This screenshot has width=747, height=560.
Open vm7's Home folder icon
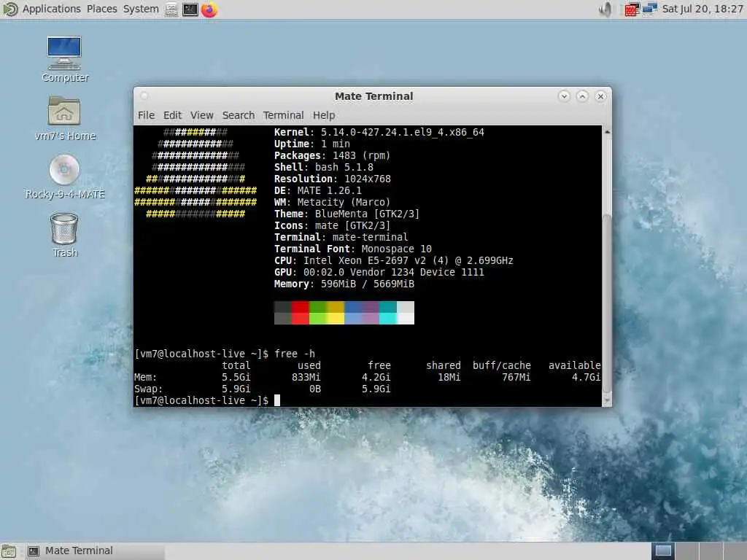(x=64, y=117)
